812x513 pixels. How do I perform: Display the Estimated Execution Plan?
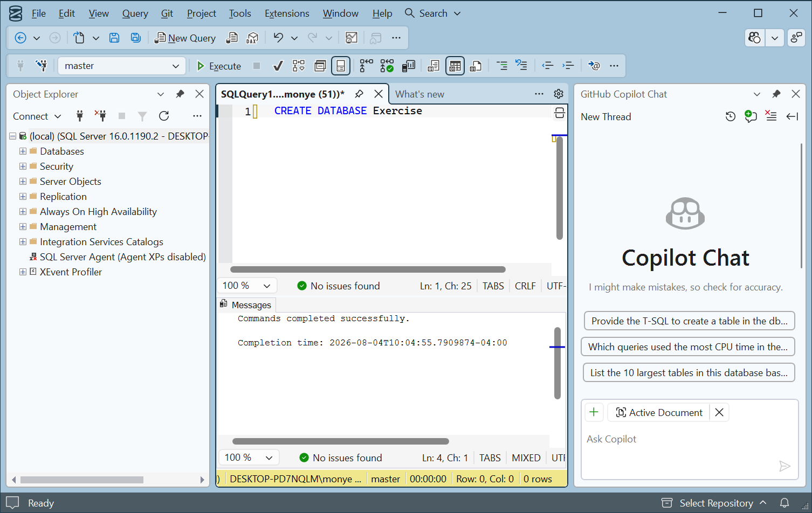coord(299,66)
